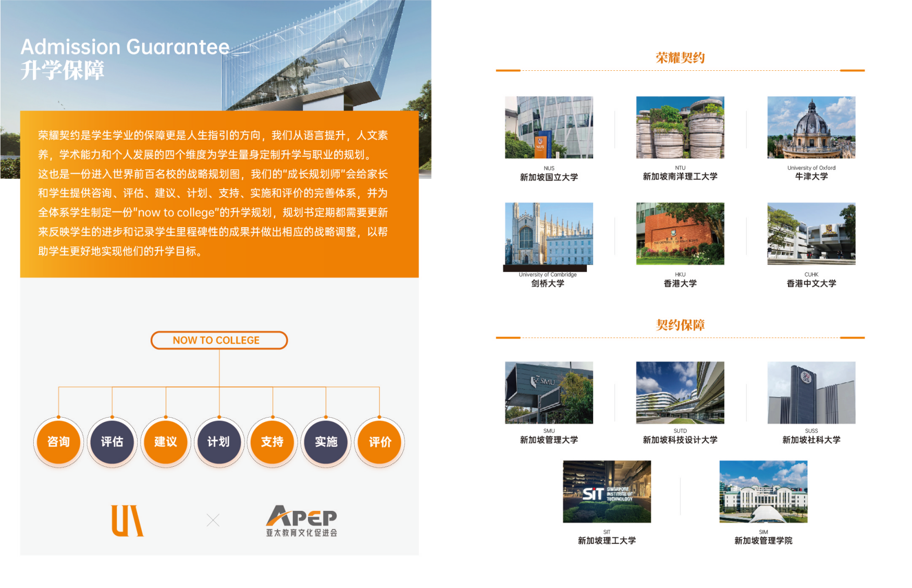The height and width of the screenshot is (588, 912).
Task: Select the dark 实施 circle
Action: point(326,442)
